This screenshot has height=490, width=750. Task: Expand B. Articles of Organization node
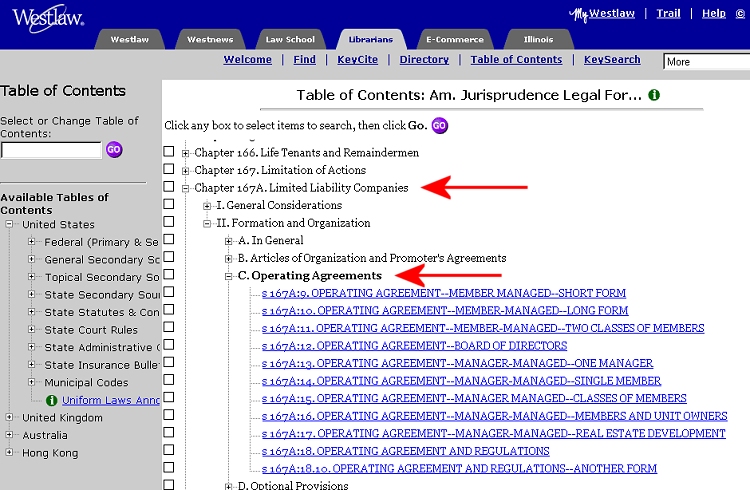(x=229, y=259)
